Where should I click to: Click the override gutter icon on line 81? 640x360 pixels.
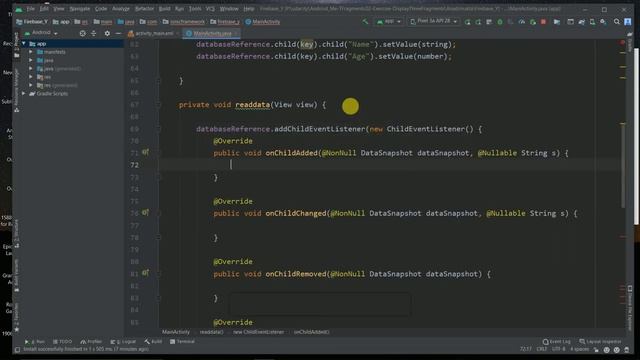(145, 273)
